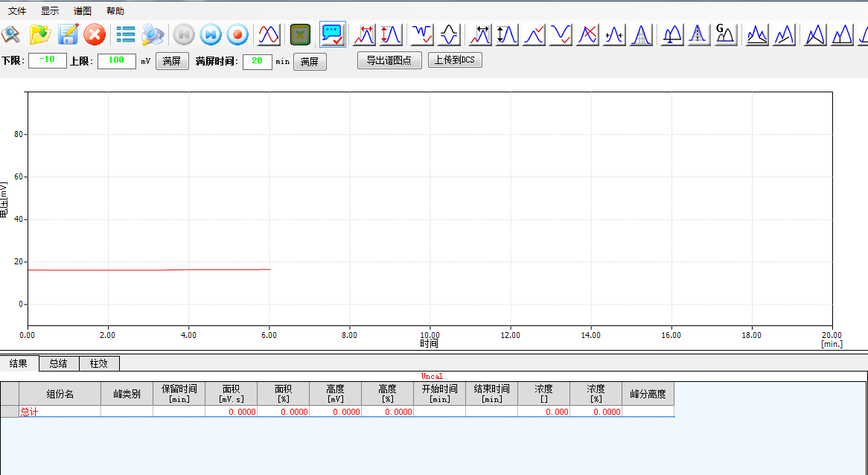Click the grey skip-back button

tap(184, 35)
